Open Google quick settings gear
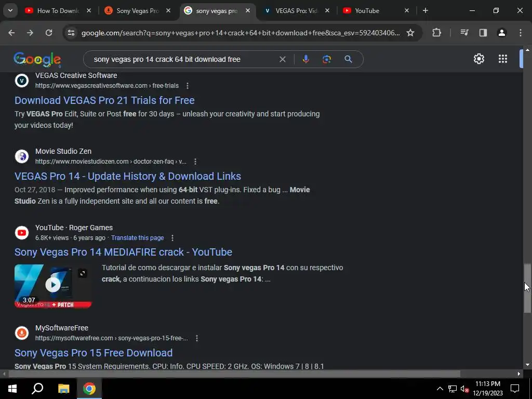This screenshot has height=399, width=532. (x=478, y=59)
